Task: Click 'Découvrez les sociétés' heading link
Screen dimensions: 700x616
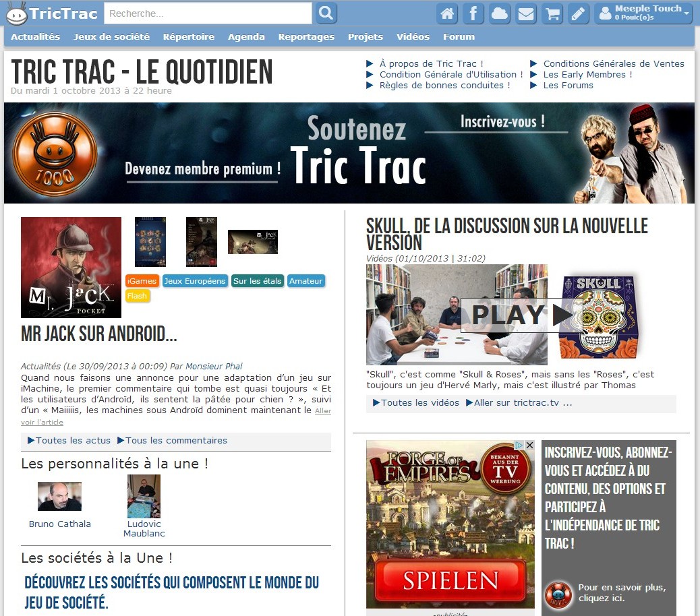Action: [172, 592]
